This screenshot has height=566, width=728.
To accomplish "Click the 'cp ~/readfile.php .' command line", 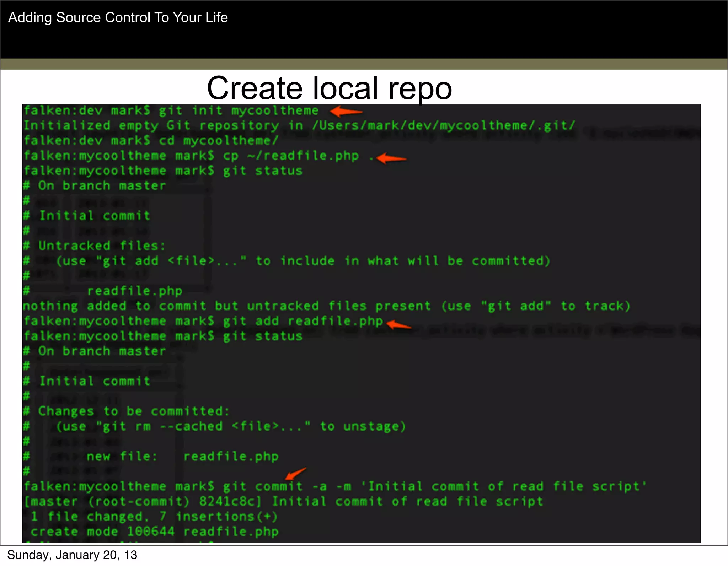I will click(198, 156).
